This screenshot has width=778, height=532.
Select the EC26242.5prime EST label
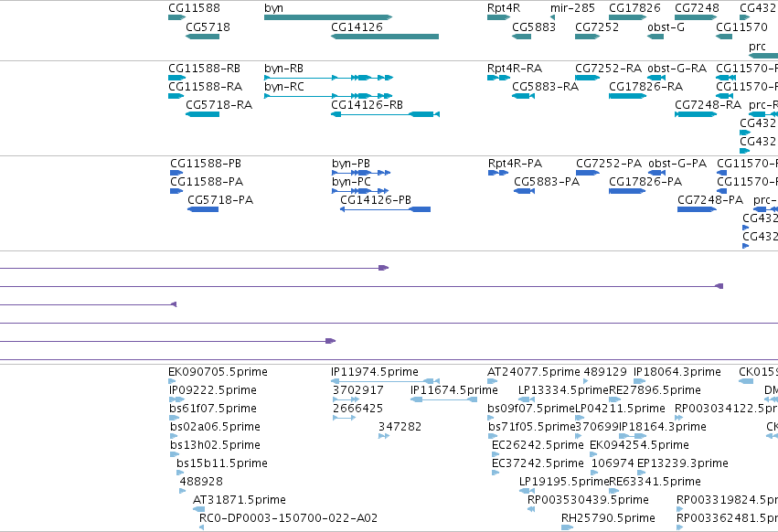pos(538,445)
